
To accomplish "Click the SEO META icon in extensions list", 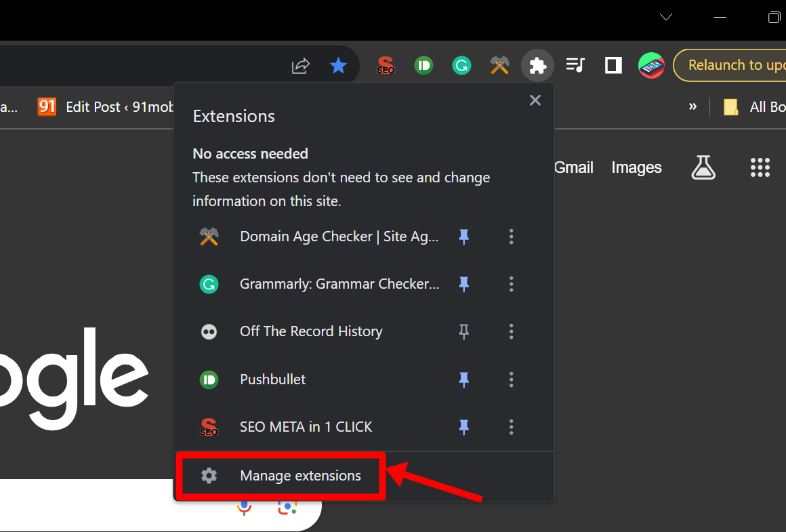I will pos(209,427).
